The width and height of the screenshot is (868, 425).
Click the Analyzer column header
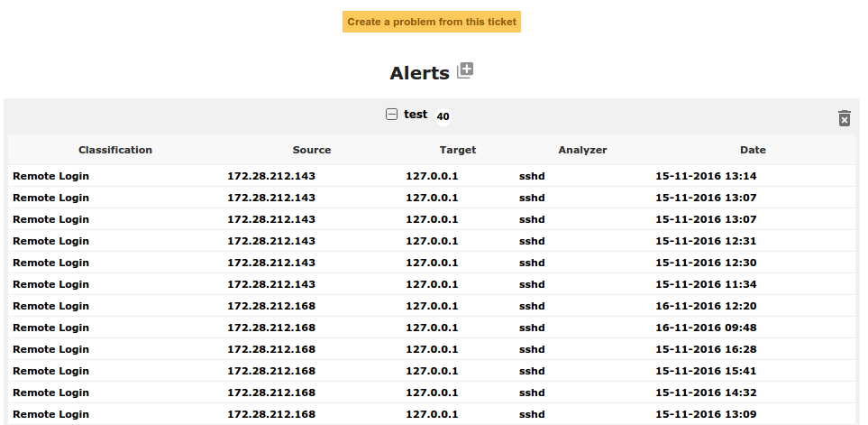[582, 150]
